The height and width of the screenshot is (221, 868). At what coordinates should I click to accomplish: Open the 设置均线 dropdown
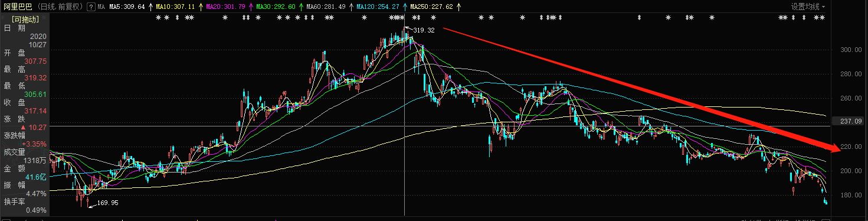pos(808,6)
